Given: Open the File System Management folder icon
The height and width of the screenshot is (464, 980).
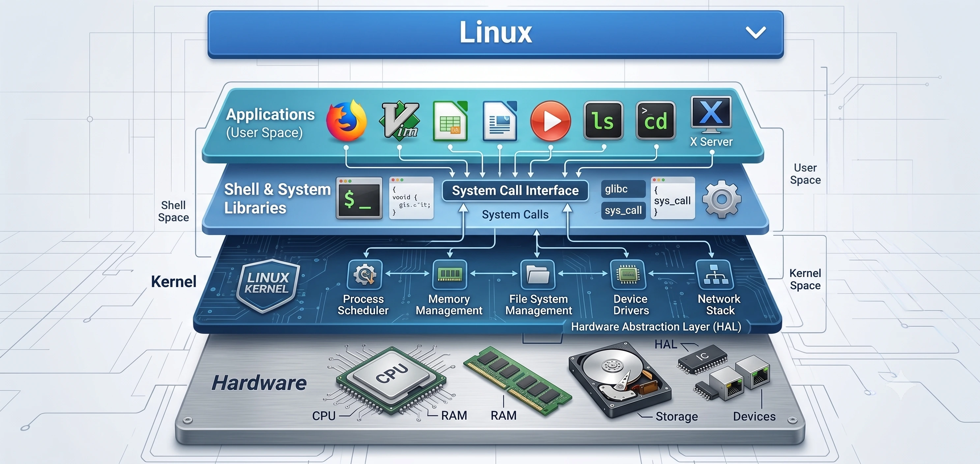Looking at the screenshot, I should tap(538, 274).
